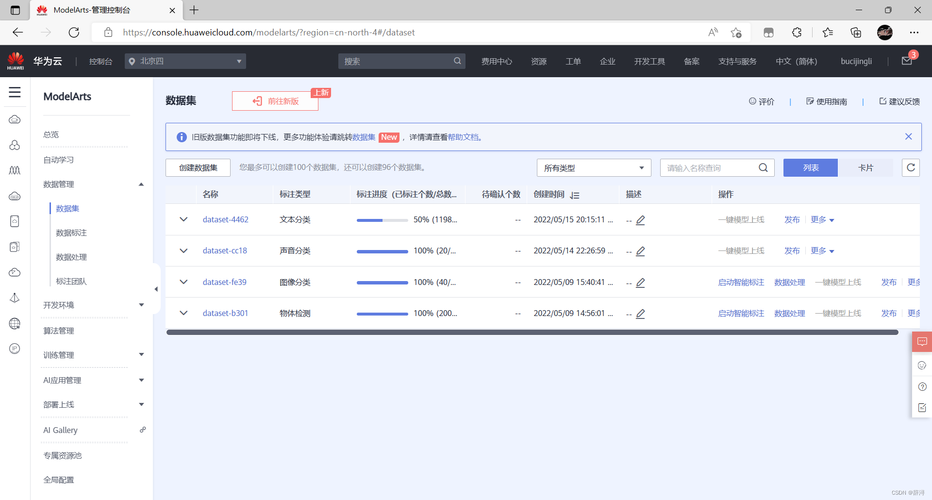Switch to list view
Viewport: 932px width, 500px height.
[810, 168]
